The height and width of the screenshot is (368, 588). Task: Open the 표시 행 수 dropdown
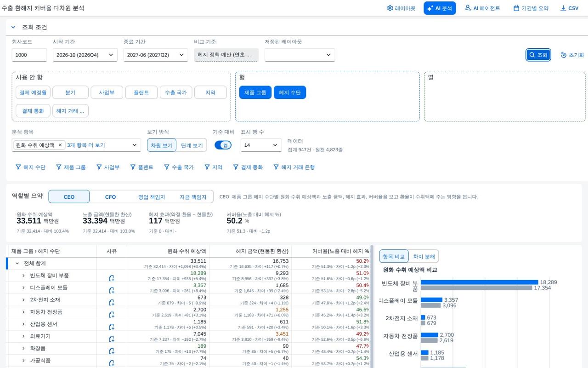coord(261,145)
